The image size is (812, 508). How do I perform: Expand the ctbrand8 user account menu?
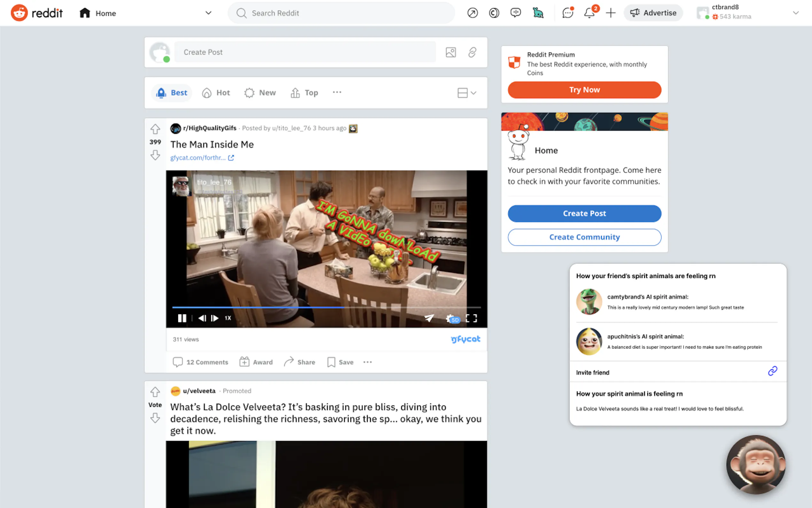tap(795, 13)
